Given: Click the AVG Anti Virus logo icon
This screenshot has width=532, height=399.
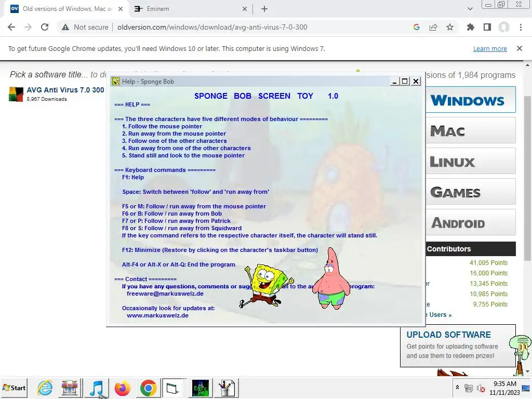Looking at the screenshot, I should [x=16, y=95].
